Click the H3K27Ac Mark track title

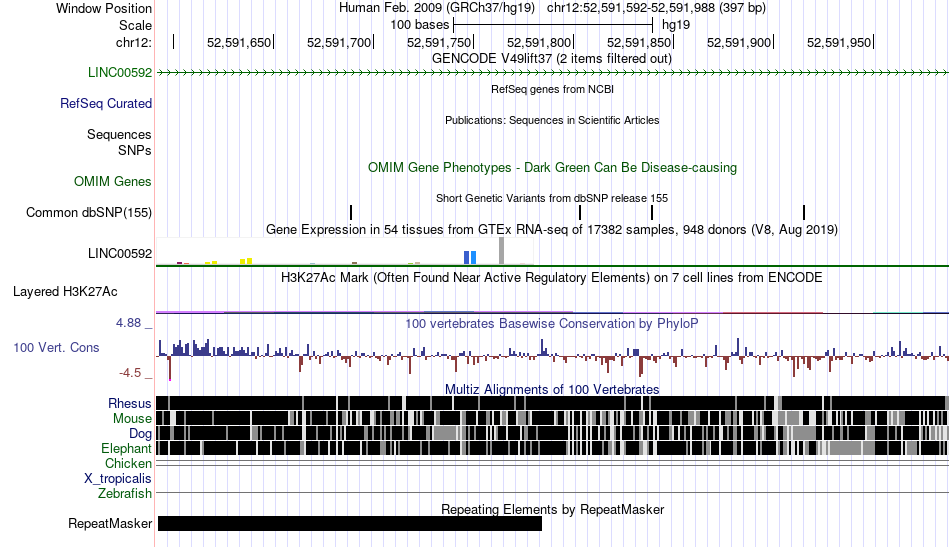pos(552,277)
